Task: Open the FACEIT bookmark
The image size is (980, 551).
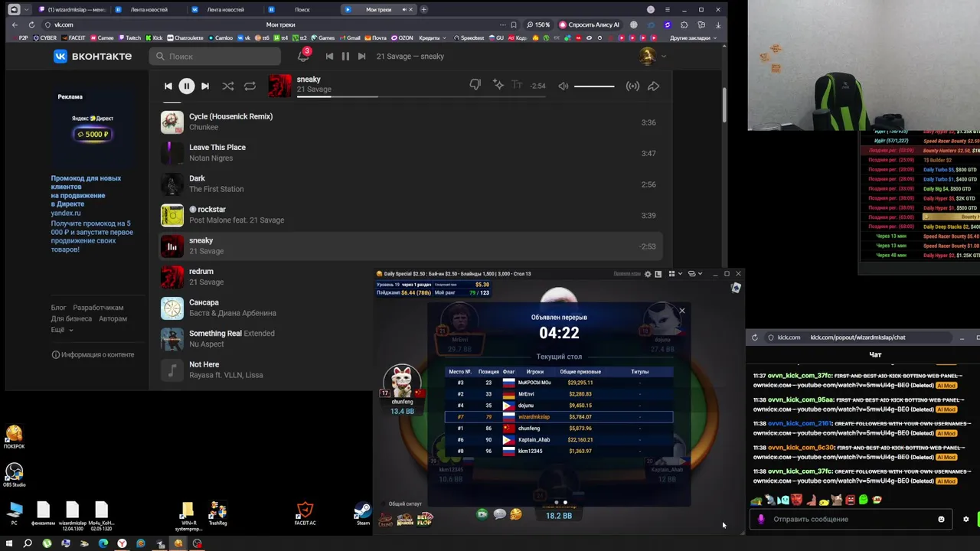Action: click(73, 37)
